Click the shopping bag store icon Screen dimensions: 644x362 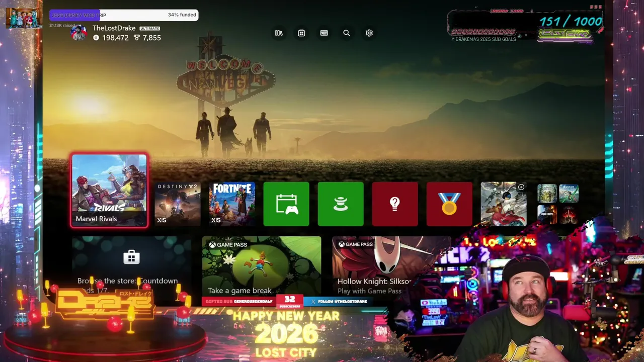131,257
